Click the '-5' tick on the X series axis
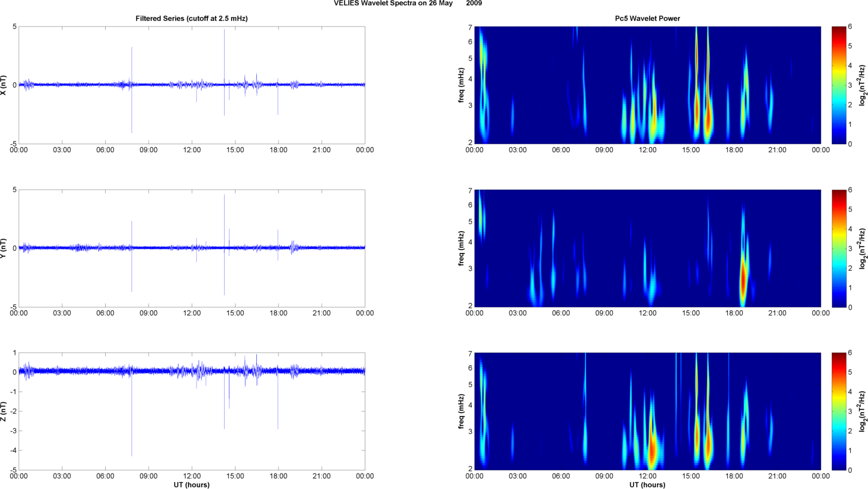The width and height of the screenshot is (868, 489). 13,144
